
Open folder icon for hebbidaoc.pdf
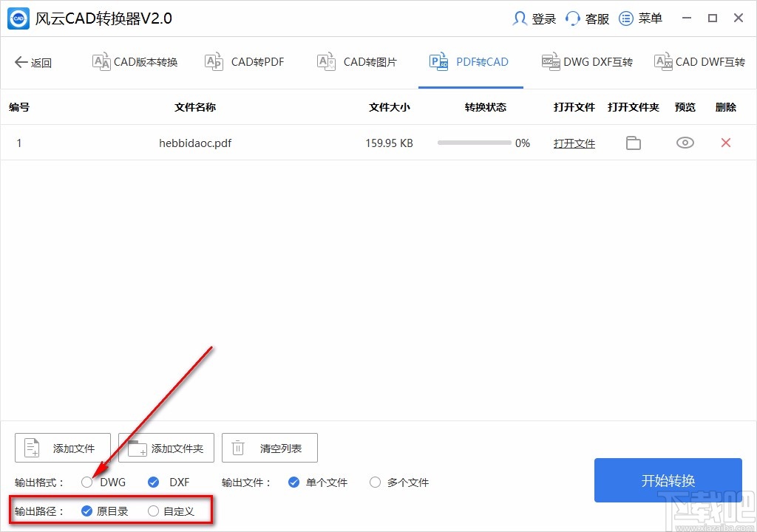(x=634, y=143)
